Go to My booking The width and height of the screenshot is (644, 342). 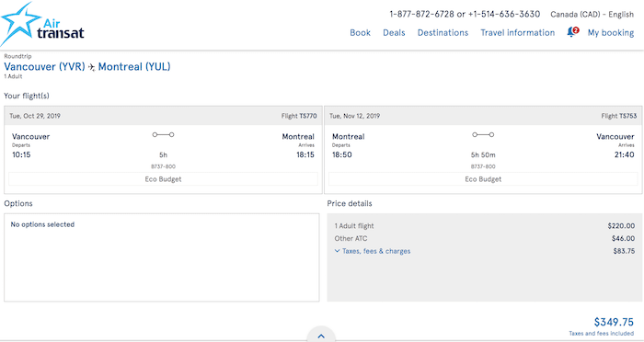point(611,33)
